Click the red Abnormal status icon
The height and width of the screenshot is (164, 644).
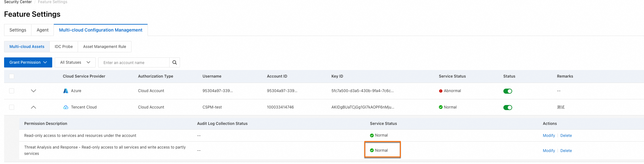441,91
